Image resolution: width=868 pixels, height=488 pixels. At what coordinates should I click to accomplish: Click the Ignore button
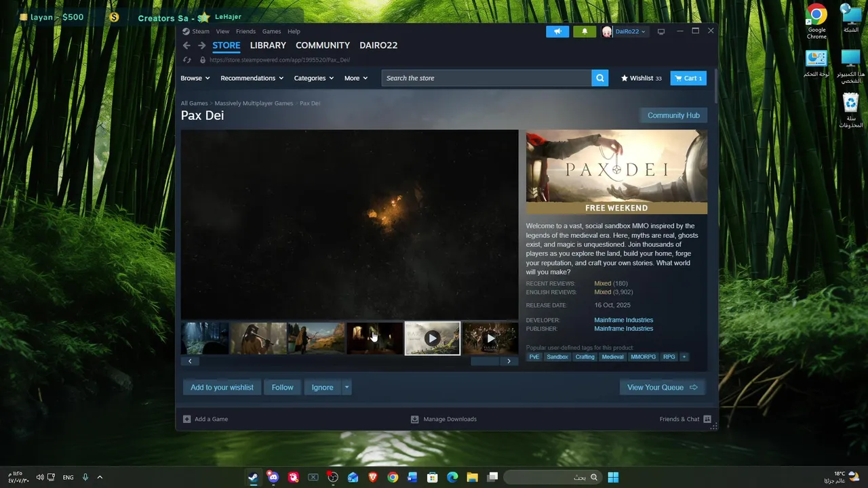click(x=322, y=387)
